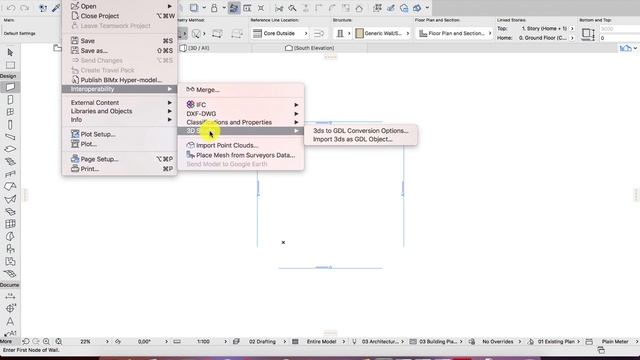Screen dimensions: 640x360
Task: Select the Window tool in toolbox
Action: [10, 112]
